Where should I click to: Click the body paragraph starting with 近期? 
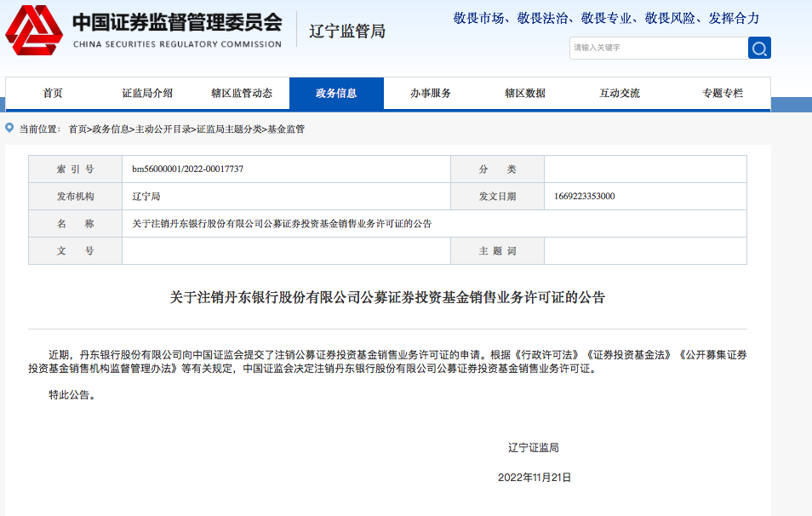pos(387,362)
